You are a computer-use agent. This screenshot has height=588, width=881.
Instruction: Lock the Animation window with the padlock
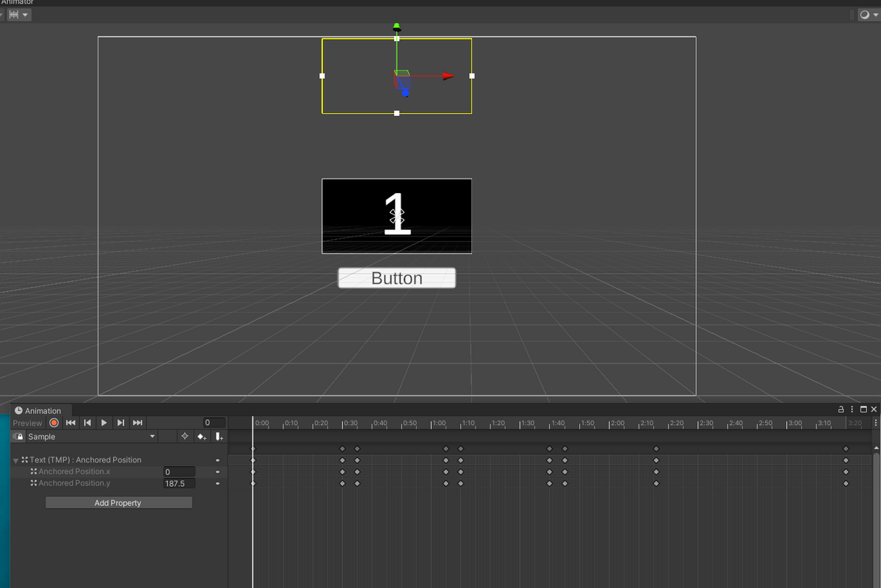[x=840, y=410]
